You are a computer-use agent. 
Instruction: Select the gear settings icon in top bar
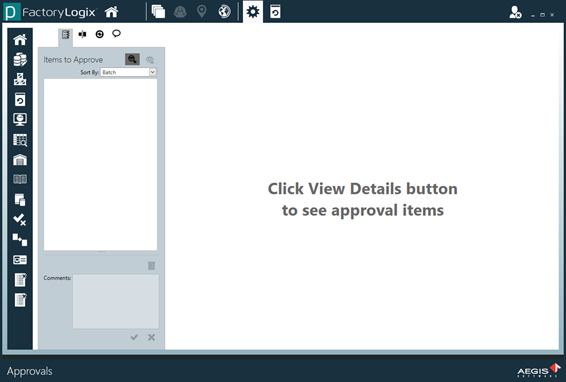point(253,12)
